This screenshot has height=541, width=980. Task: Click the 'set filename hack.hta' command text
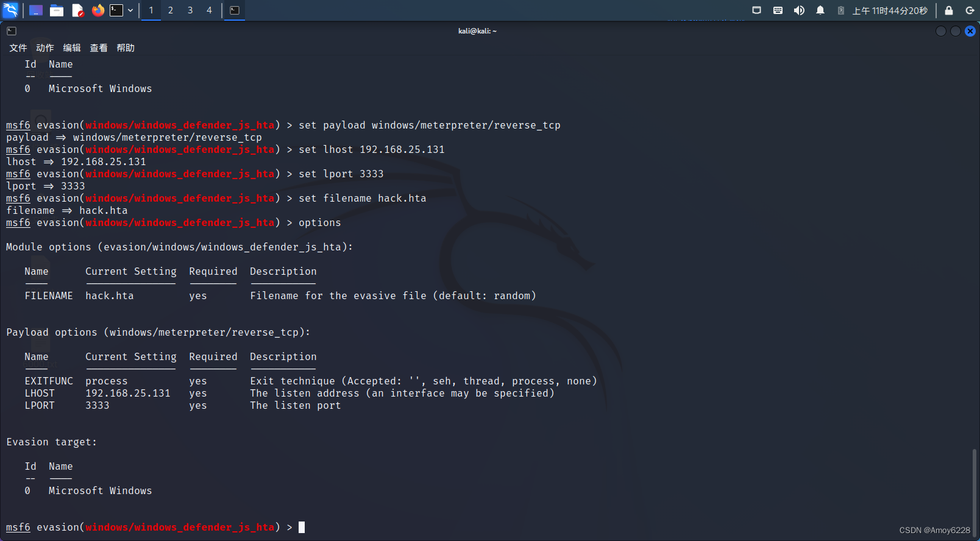[363, 199]
